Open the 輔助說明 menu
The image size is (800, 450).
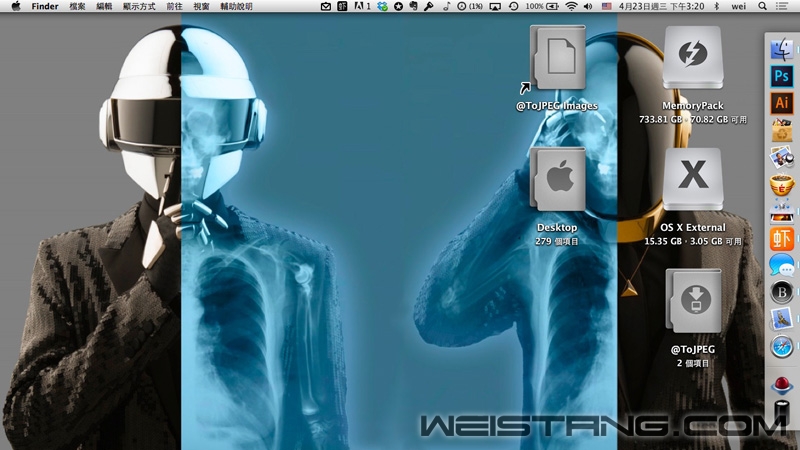pyautogui.click(x=236, y=6)
